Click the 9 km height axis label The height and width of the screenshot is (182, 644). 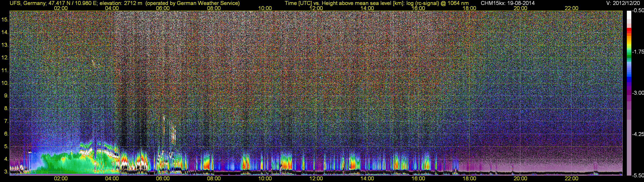6,96
